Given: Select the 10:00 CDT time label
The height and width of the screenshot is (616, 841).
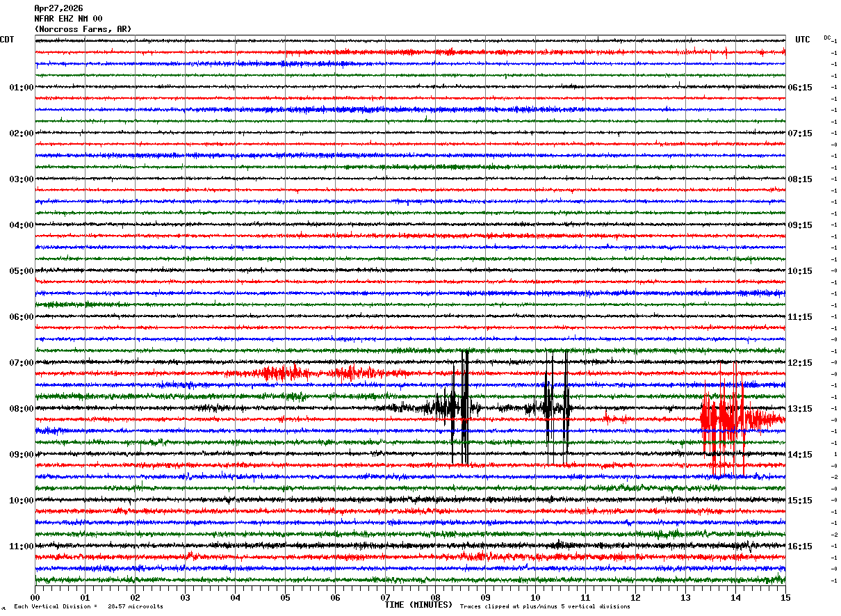Looking at the screenshot, I should pyautogui.click(x=22, y=501).
